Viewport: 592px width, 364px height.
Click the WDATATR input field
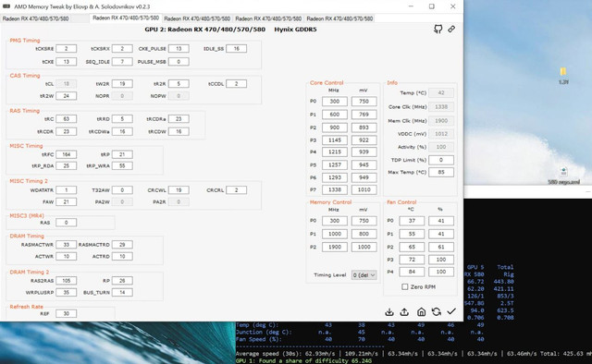[66, 190]
